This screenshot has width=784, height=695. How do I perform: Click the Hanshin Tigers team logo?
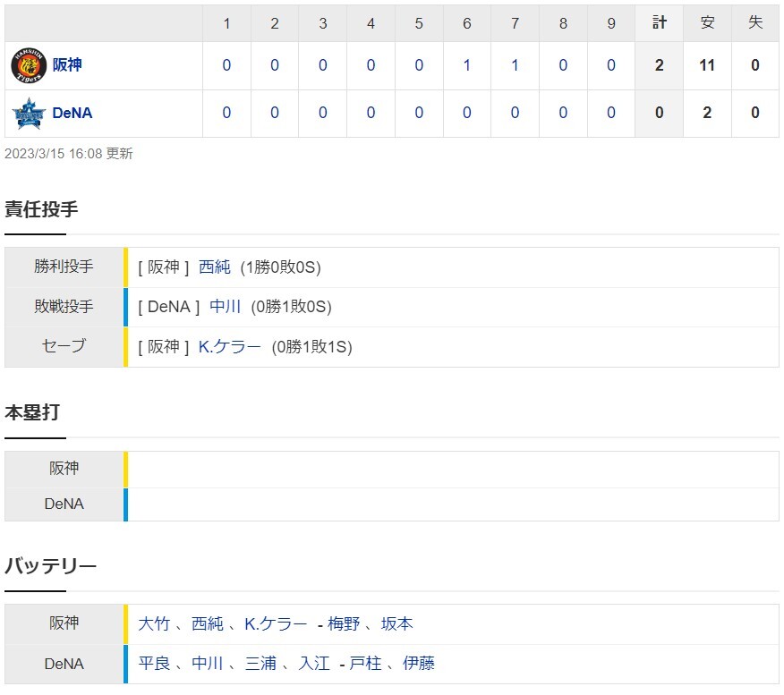click(x=28, y=65)
